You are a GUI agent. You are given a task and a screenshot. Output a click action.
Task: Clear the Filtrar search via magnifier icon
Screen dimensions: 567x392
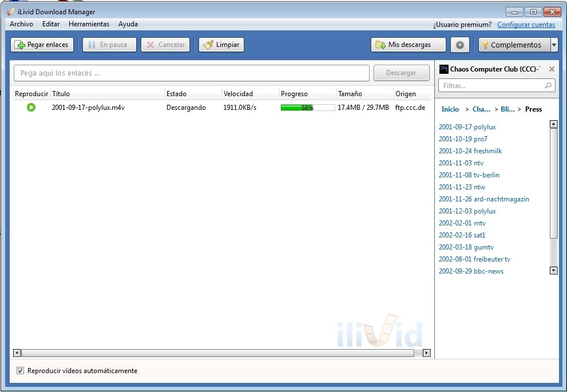(548, 86)
